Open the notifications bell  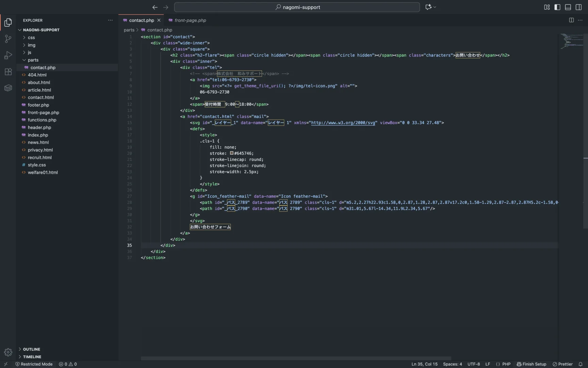[x=581, y=364]
